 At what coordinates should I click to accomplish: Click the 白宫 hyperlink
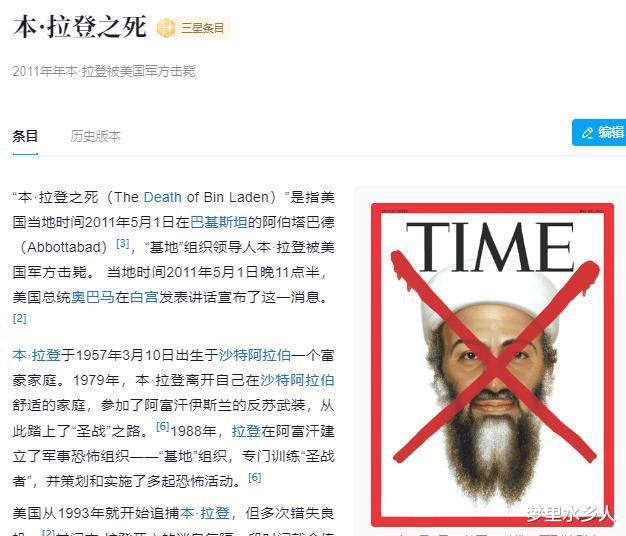point(144,297)
